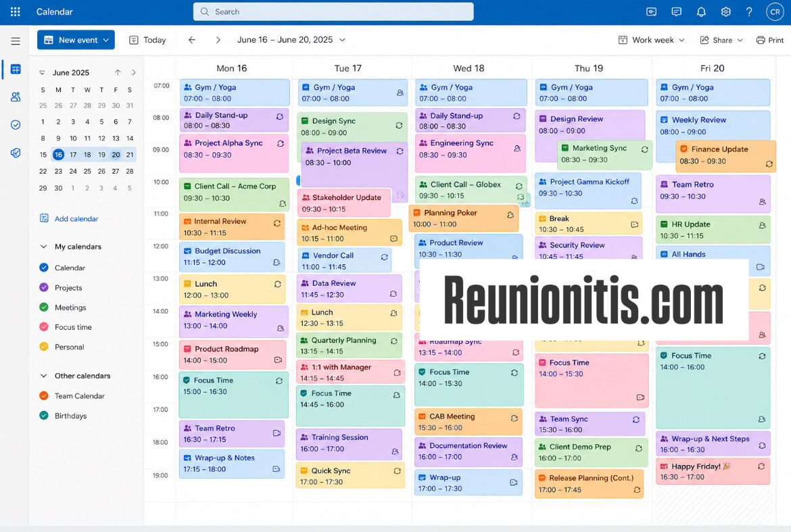Open the Stakeholder Update event on Tuesday

[344, 203]
